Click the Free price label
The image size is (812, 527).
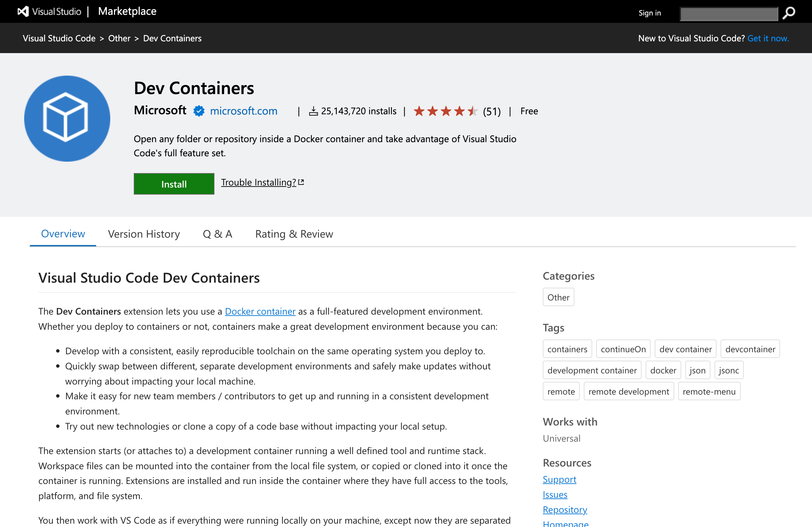tap(529, 111)
